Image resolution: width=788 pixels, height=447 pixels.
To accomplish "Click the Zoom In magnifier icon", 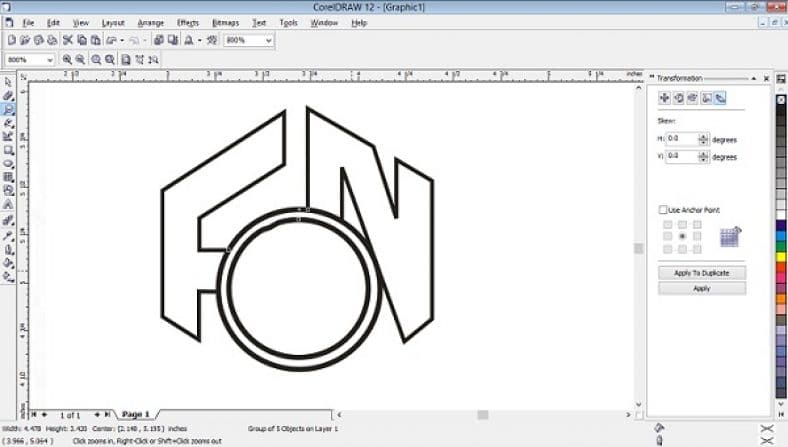I will (x=67, y=59).
